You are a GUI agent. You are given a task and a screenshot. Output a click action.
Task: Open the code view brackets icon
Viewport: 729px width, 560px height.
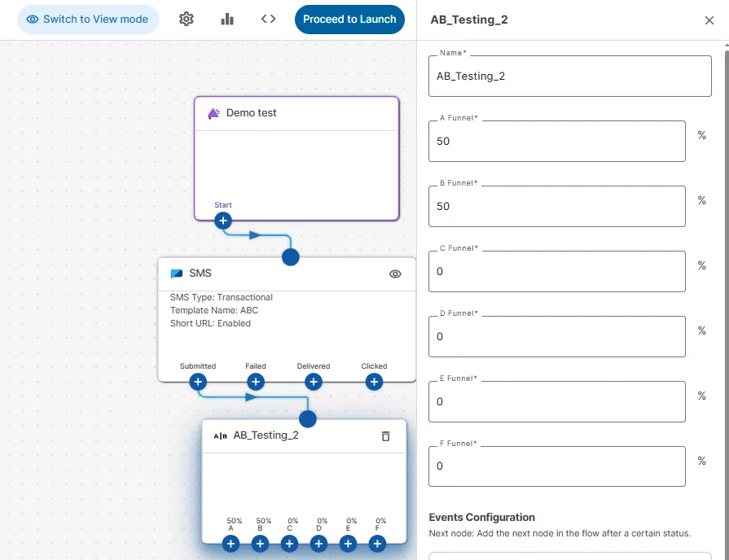[x=269, y=19]
